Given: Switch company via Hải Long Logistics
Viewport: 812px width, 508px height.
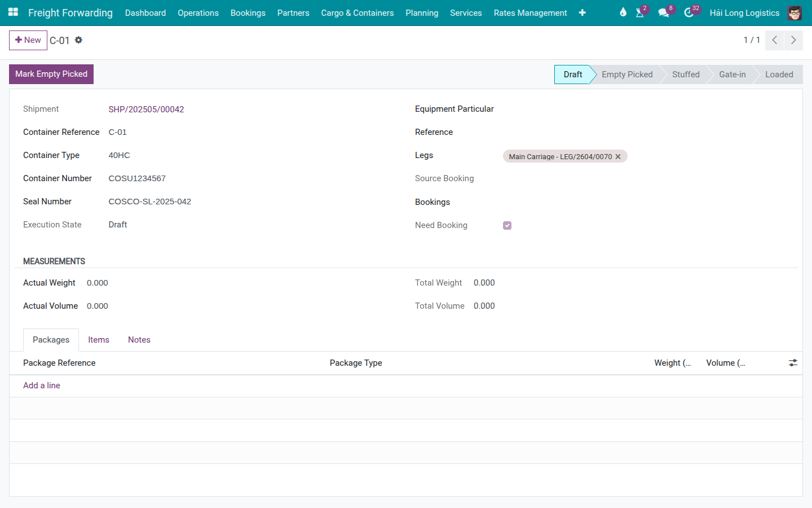Looking at the screenshot, I should pos(744,12).
